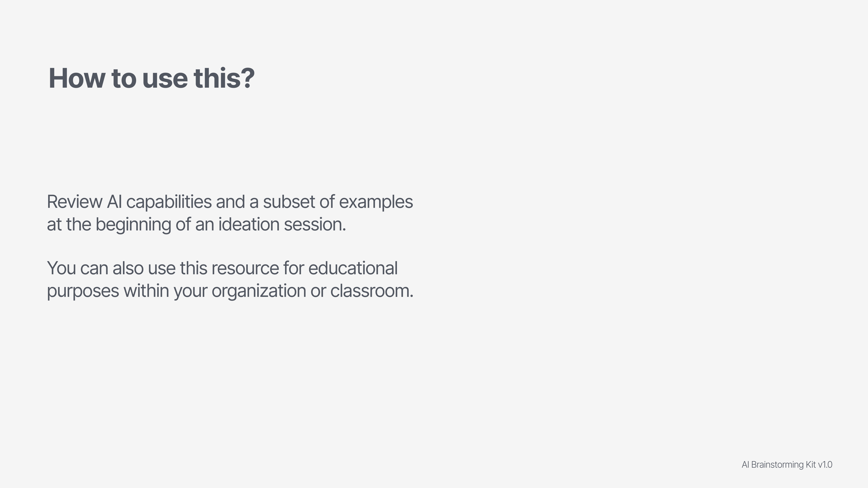Click the word "Review" in the first paragraph
This screenshot has height=488, width=868.
point(74,202)
